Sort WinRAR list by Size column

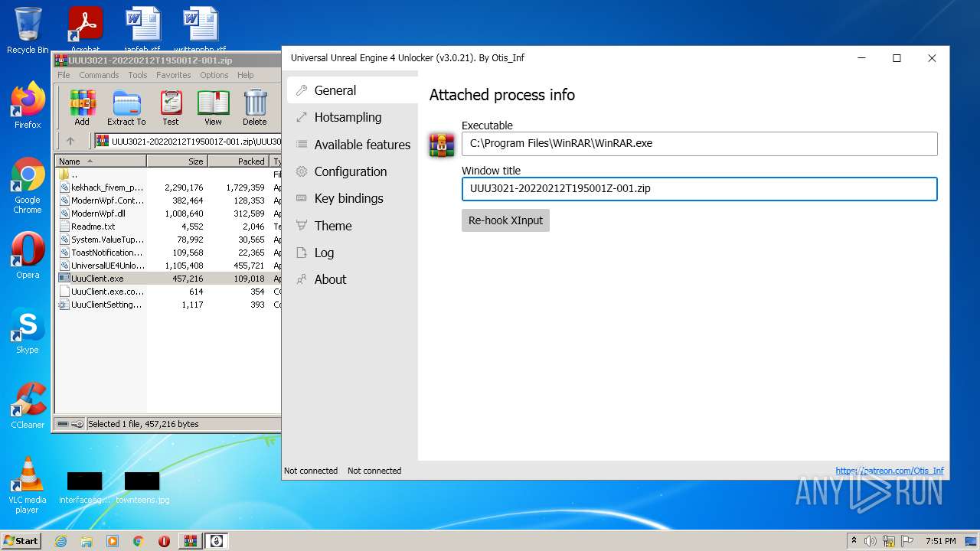[x=177, y=161]
